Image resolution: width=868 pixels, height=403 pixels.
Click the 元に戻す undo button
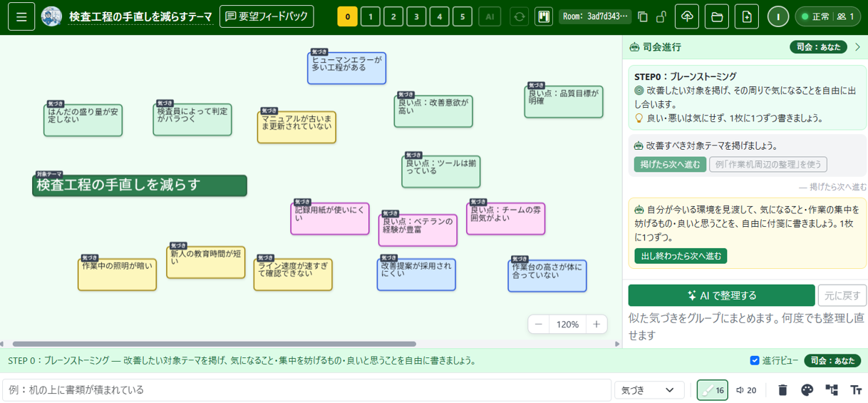pyautogui.click(x=842, y=295)
